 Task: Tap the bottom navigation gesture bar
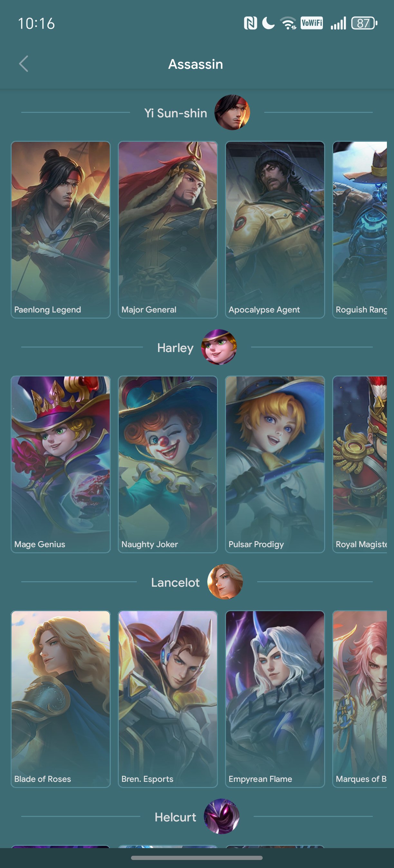(x=197, y=858)
